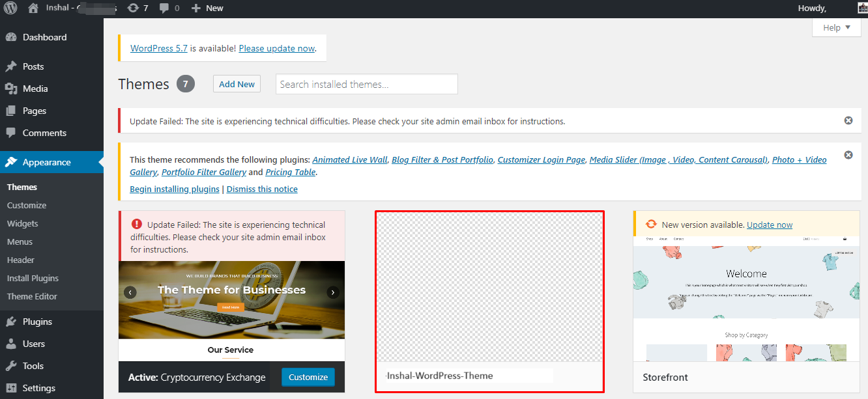Dismiss the recommended plugins notice with X
Screen dimensions: 868x399
tap(848, 155)
